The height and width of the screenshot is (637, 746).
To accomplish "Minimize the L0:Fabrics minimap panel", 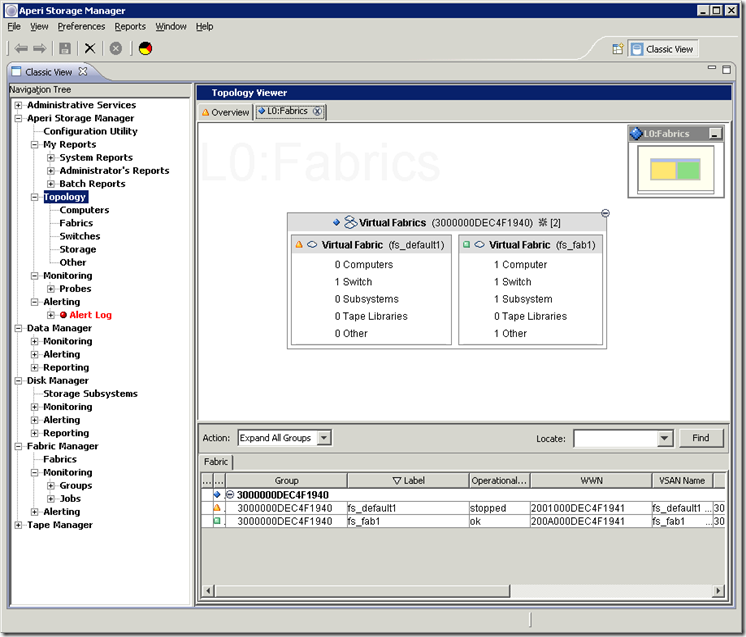I will click(x=714, y=134).
